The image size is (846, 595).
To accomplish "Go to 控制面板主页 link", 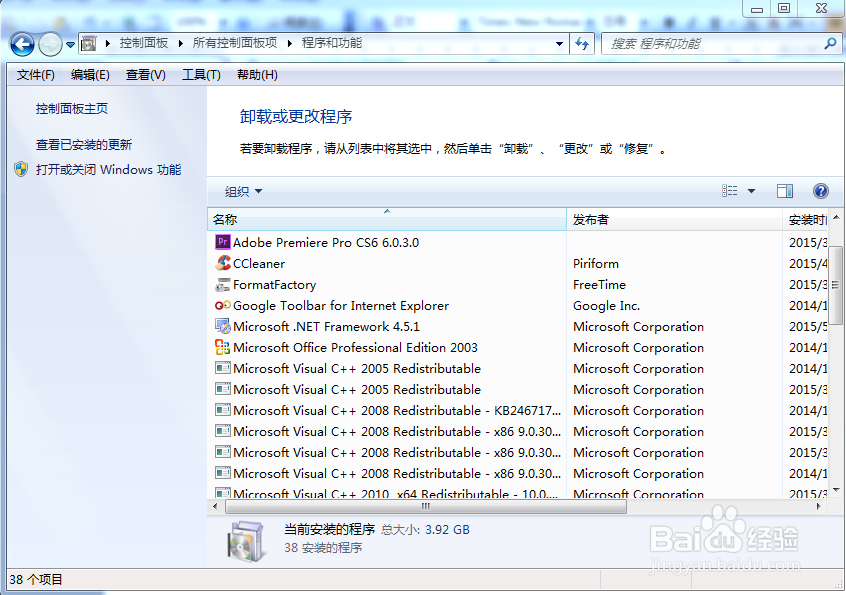I will click(72, 108).
